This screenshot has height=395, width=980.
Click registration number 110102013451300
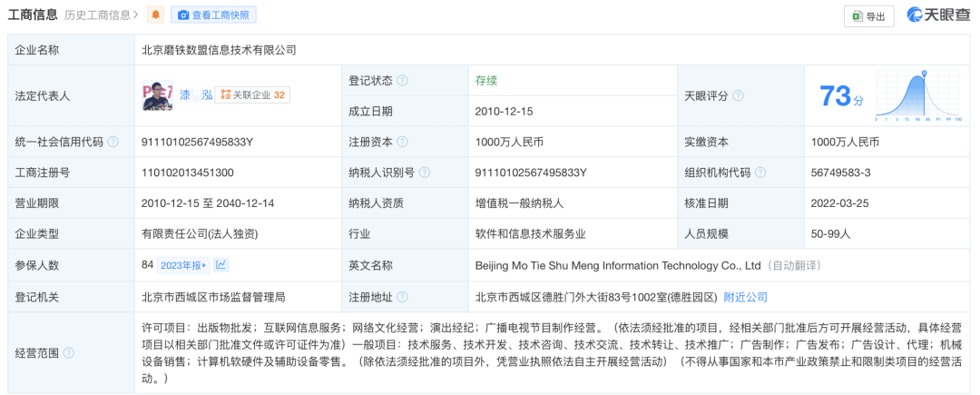(x=188, y=173)
